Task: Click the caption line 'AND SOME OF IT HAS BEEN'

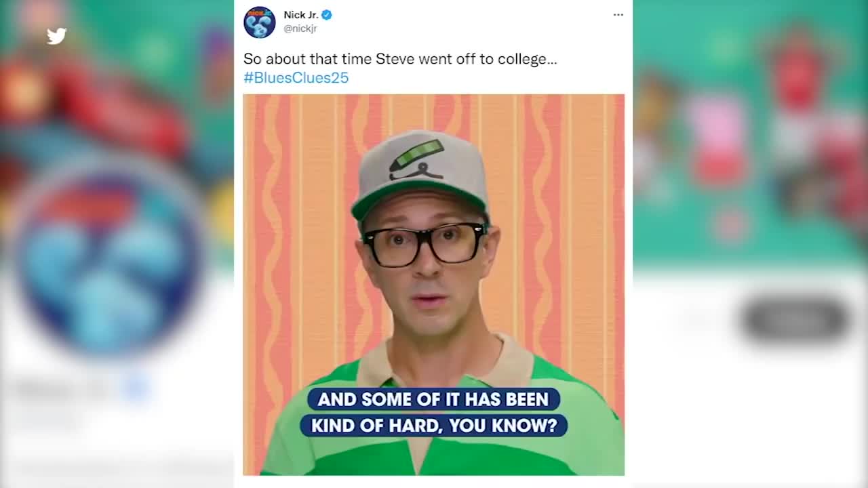Action: 433,399
